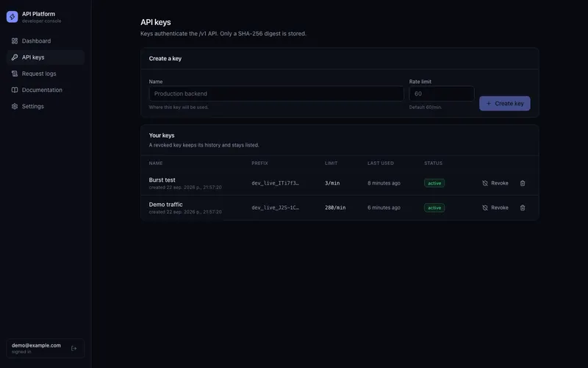Click the Burst test key name
Image resolution: width=588 pixels, height=368 pixels.
(162, 180)
